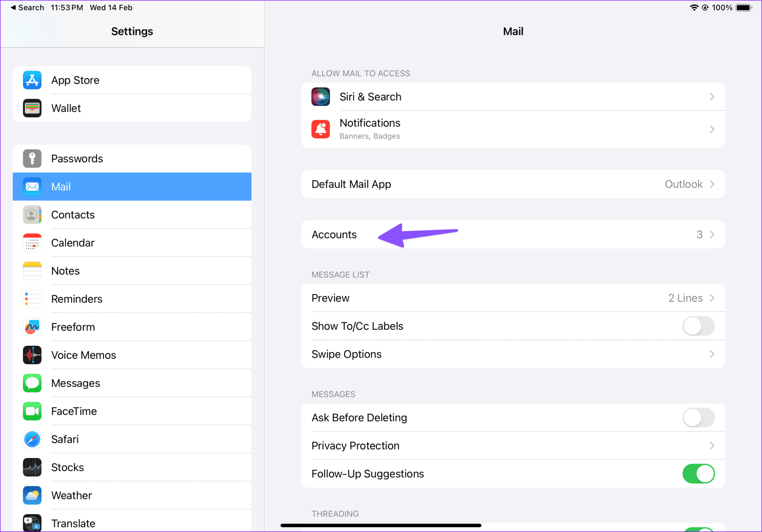This screenshot has width=762, height=532.
Task: Open Safari settings from sidebar
Action: coord(32,439)
